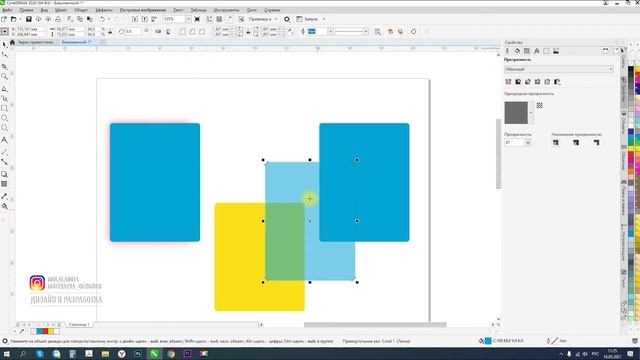640x360 pixels.
Task: Select the Eyedropper tool in the toolbox
Action: [4, 196]
